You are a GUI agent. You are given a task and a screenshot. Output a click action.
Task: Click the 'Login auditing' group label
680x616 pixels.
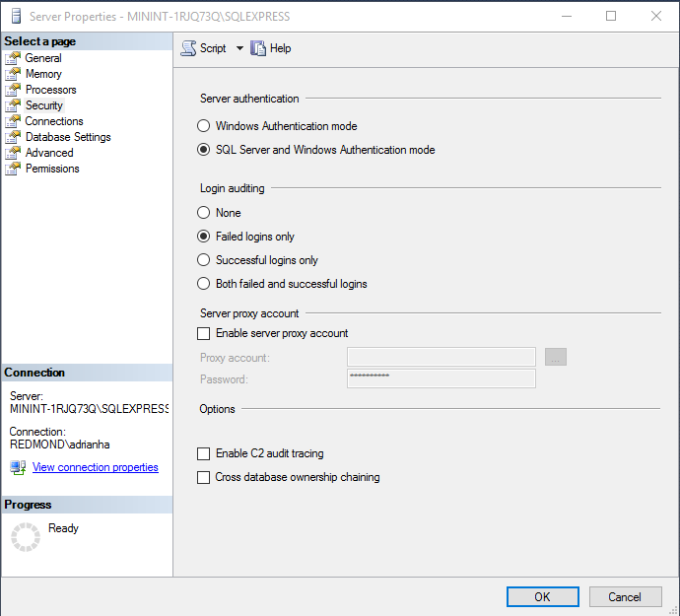point(232,188)
